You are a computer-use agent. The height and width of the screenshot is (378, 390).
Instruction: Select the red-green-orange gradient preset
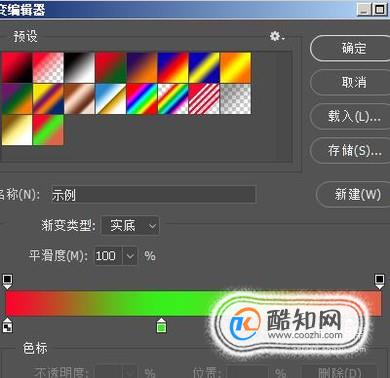pyautogui.click(x=48, y=130)
